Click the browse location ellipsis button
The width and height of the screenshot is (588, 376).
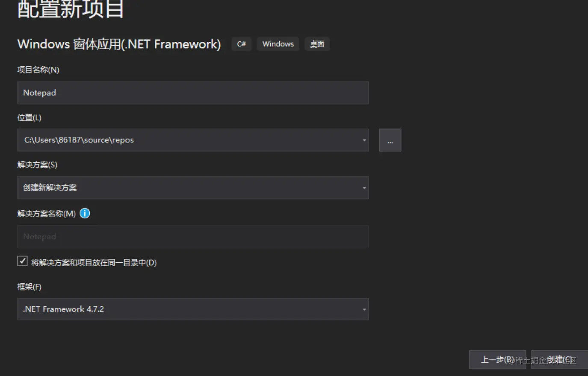click(x=390, y=140)
